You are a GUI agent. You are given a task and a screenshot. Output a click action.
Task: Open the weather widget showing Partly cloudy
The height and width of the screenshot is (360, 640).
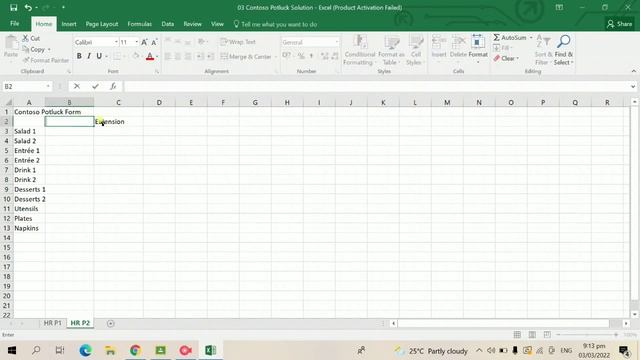click(x=431, y=351)
